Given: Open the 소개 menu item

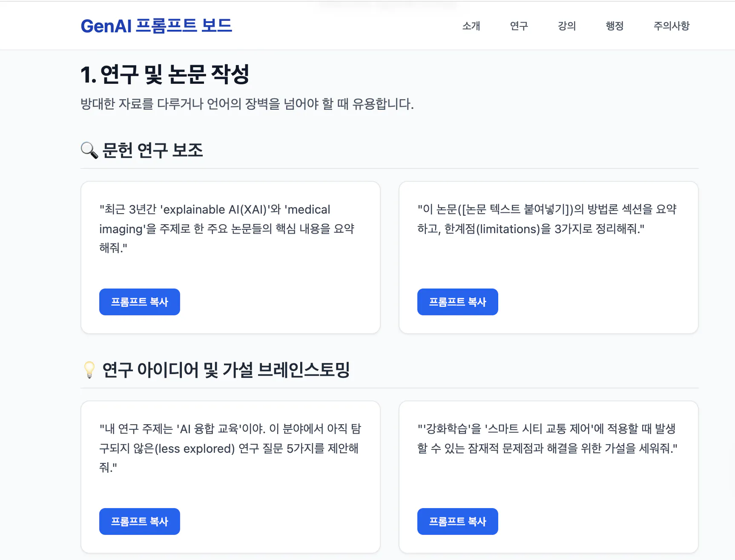Looking at the screenshot, I should click(471, 26).
